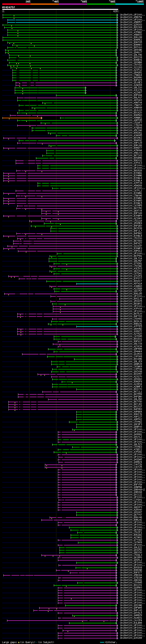
Task: Open hit UniRef100_A5BC54
Action: tap(131, 17)
